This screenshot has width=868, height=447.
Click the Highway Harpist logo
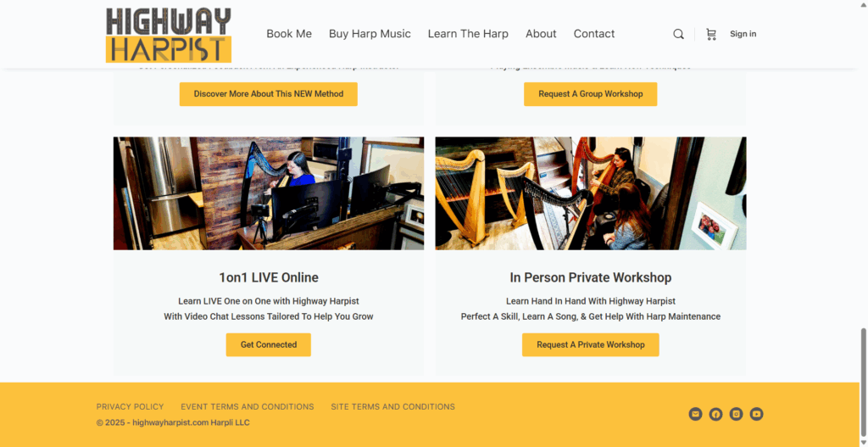click(x=169, y=34)
